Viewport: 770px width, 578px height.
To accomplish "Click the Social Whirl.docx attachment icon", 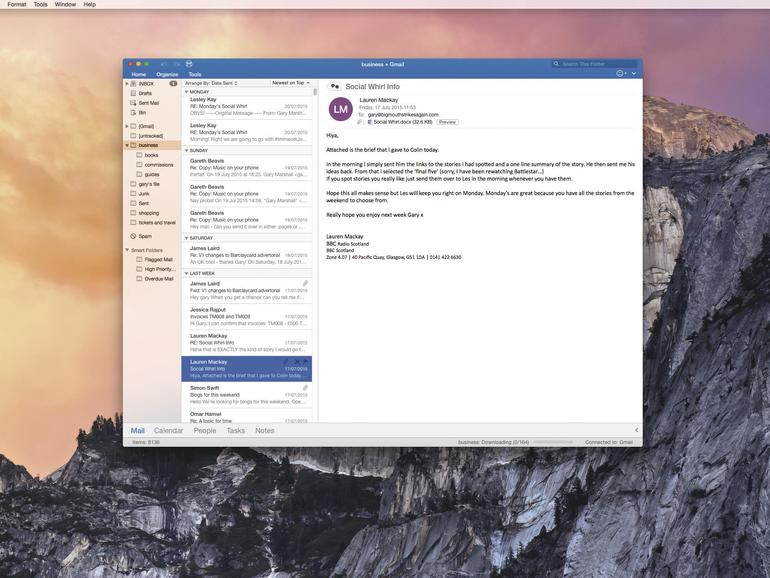I will tap(370, 122).
